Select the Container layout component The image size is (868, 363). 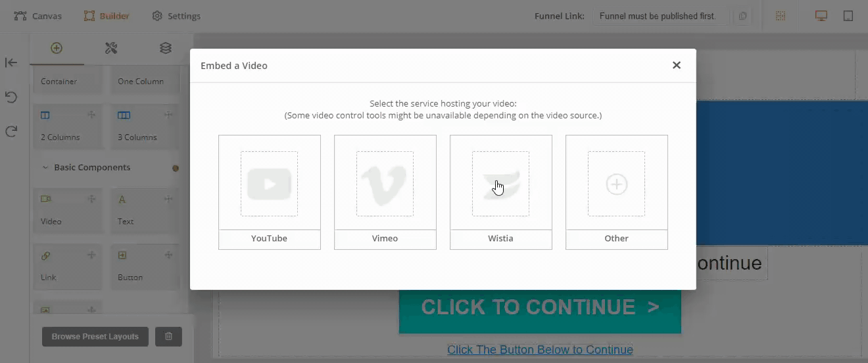pos(68,79)
